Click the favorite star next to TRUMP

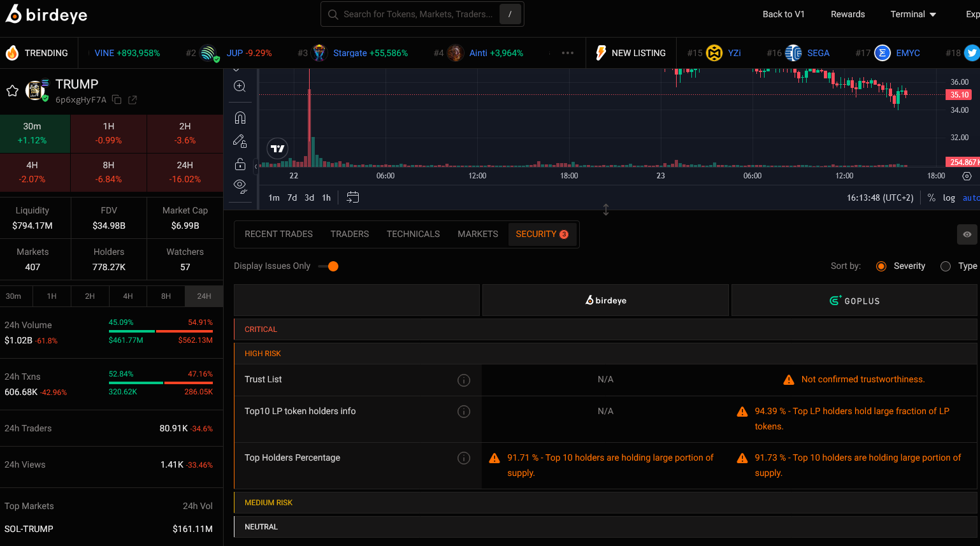12,91
